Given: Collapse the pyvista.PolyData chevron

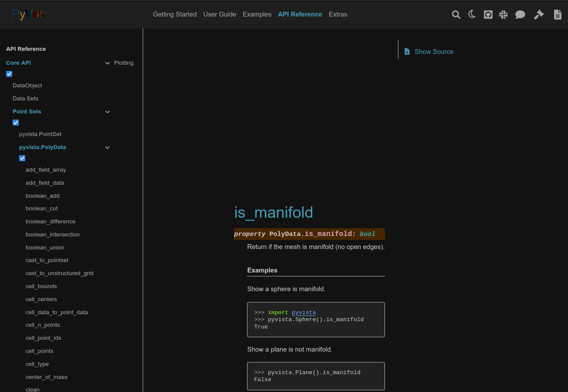Looking at the screenshot, I should point(107,147).
